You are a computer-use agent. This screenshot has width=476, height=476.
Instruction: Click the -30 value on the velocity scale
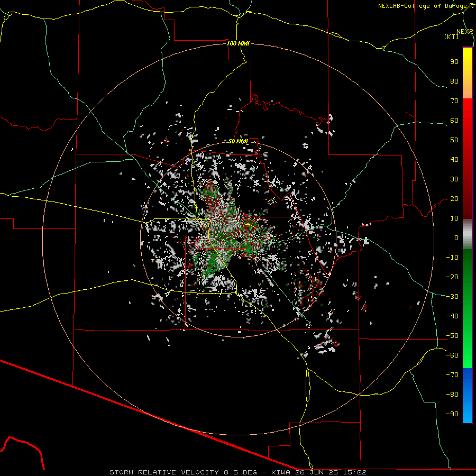coord(452,297)
